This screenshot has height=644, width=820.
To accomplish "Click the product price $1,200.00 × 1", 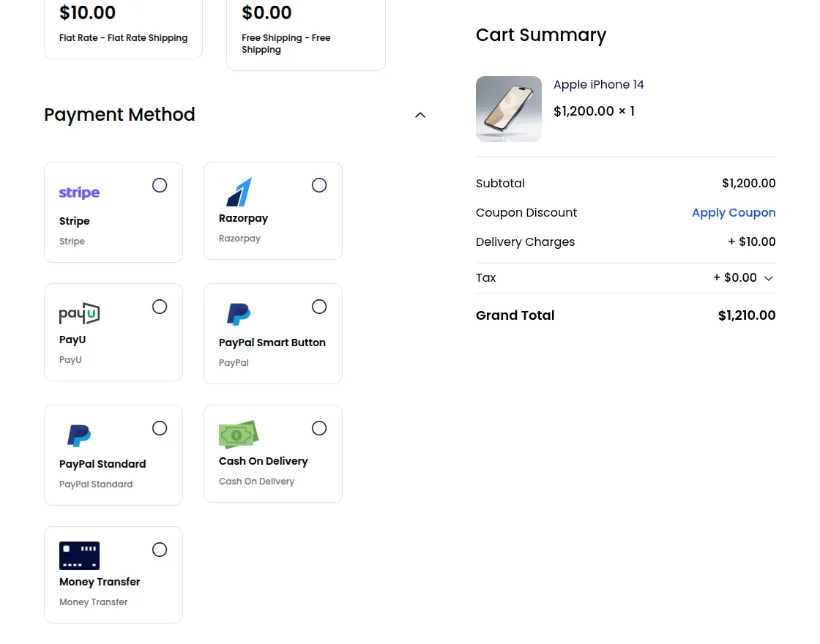I will [x=594, y=111].
